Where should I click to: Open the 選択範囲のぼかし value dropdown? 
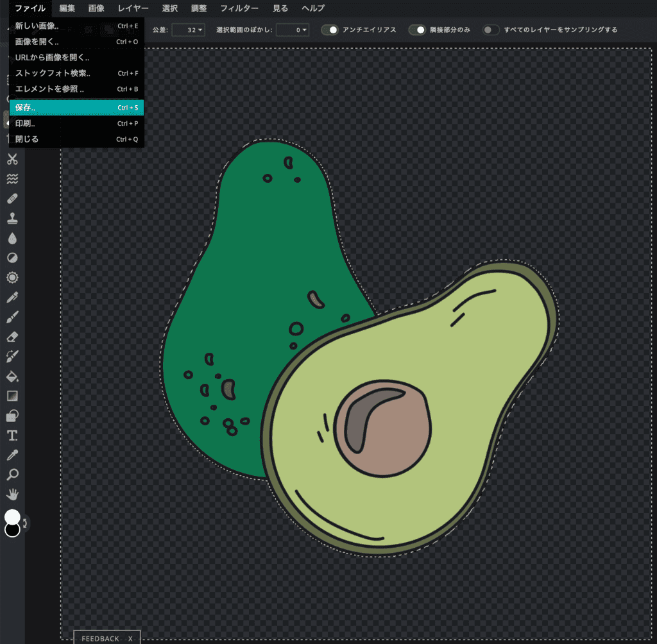(x=292, y=30)
